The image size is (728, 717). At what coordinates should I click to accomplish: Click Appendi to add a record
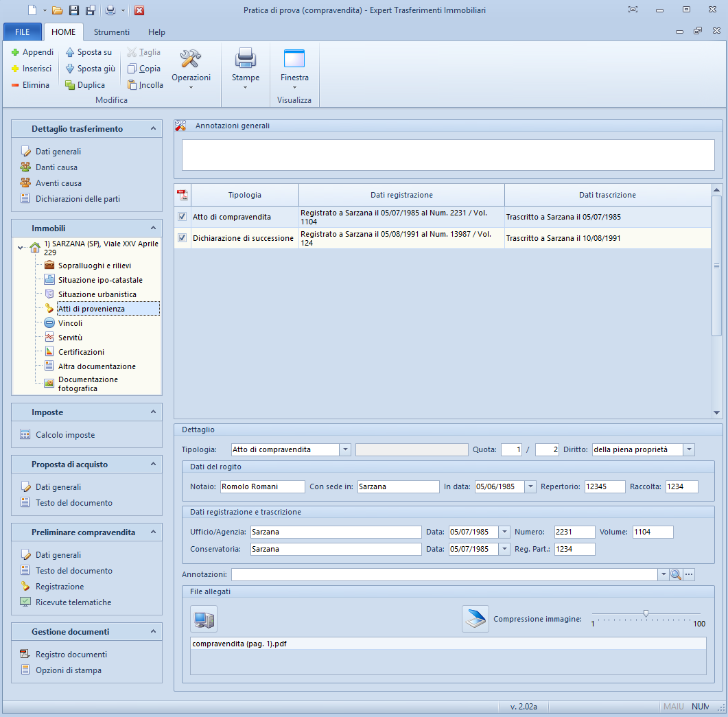pos(33,52)
